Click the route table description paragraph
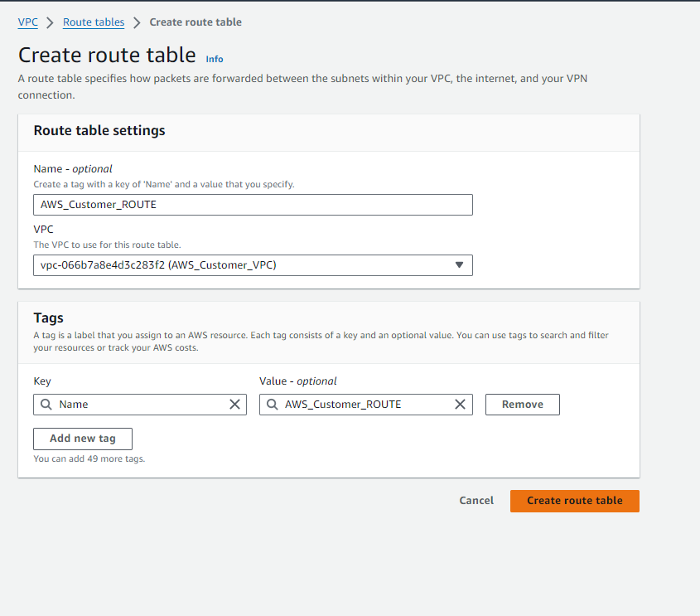 coord(302,87)
